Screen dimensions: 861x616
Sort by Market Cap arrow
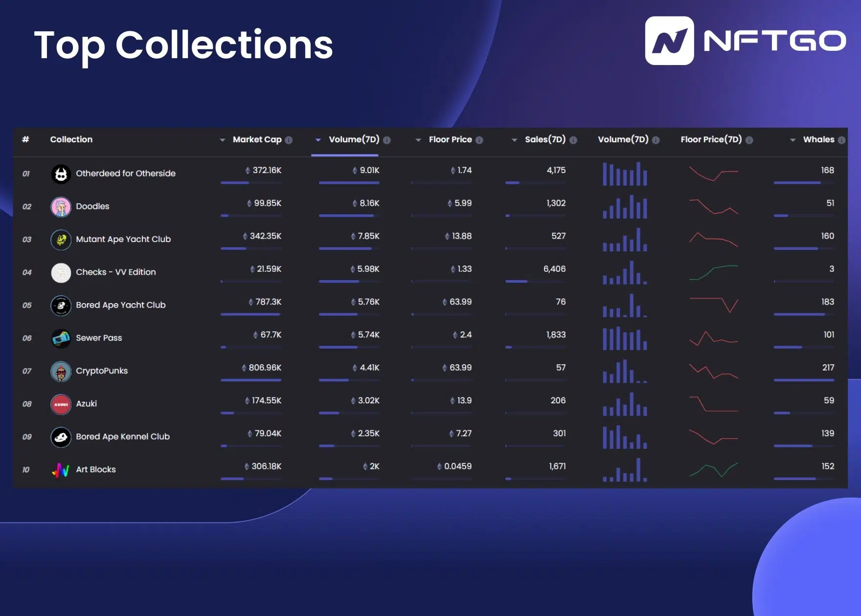(223, 140)
